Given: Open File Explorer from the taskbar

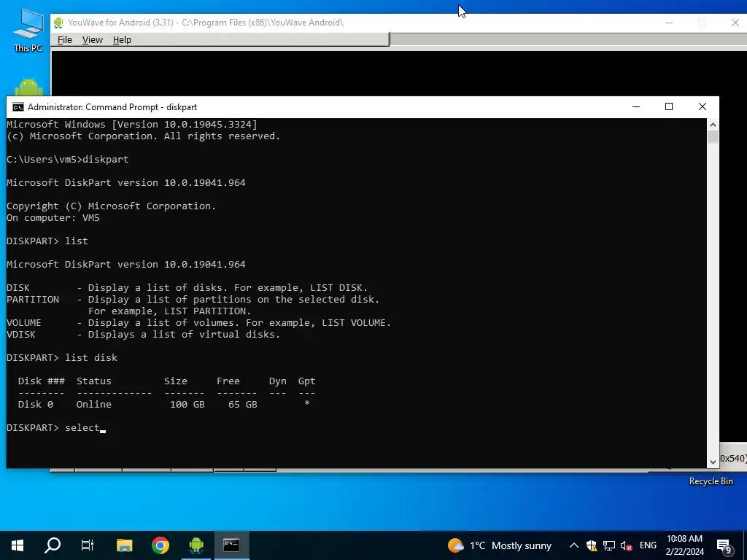Looking at the screenshot, I should tap(124, 545).
